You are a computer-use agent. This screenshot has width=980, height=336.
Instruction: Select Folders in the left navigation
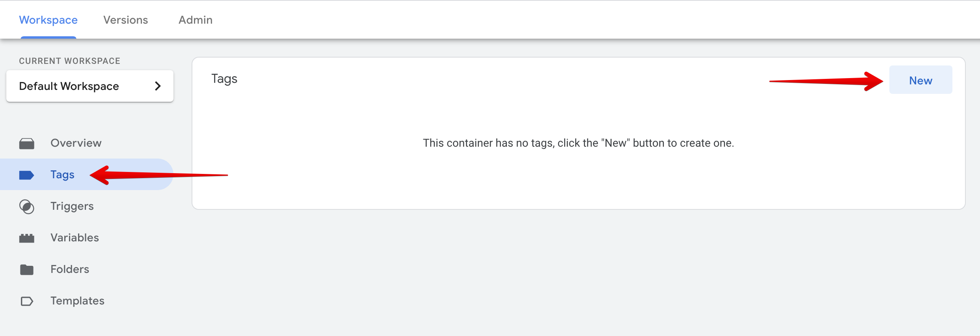click(x=70, y=269)
